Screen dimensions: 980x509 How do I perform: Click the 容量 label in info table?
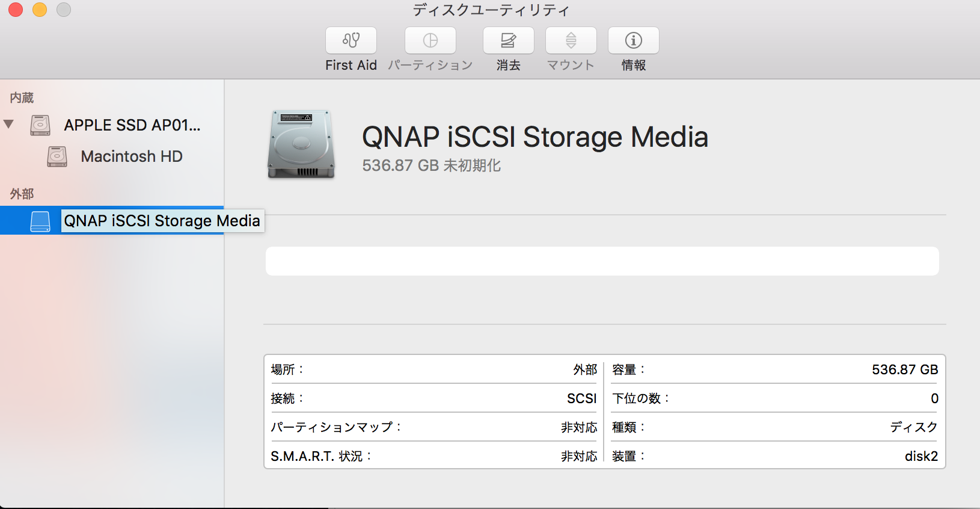click(628, 369)
